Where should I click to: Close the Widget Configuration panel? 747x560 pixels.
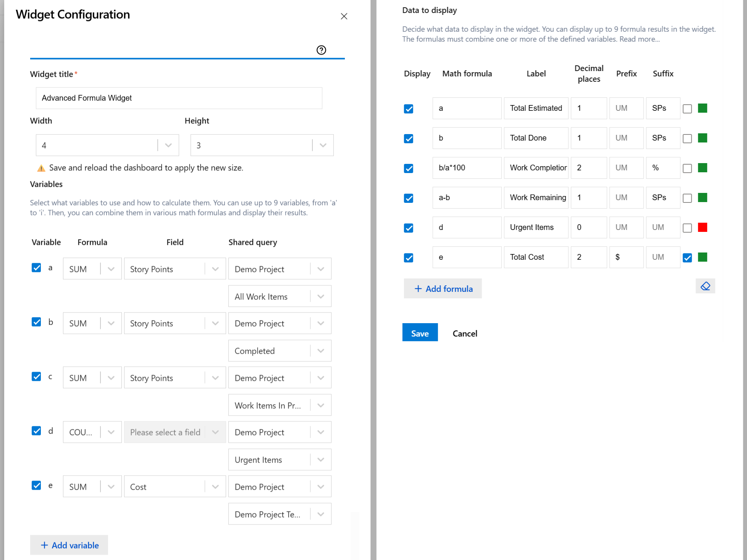pos(344,16)
